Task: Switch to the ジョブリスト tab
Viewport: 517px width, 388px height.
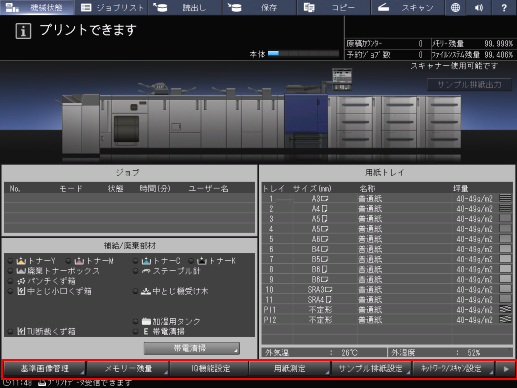Action: (112, 7)
